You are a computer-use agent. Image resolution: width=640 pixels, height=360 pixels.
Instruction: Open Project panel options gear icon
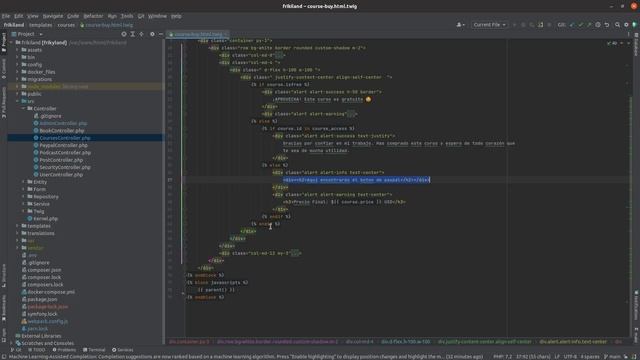[152, 34]
